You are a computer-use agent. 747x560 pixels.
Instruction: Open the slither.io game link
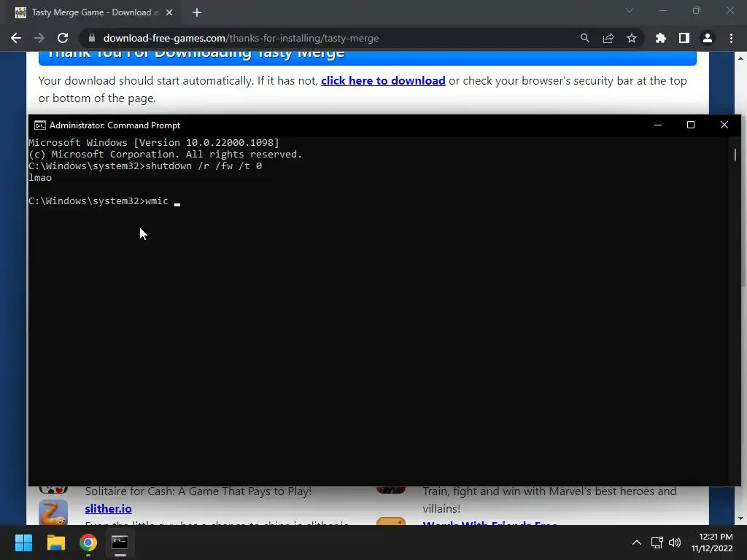coord(108,508)
